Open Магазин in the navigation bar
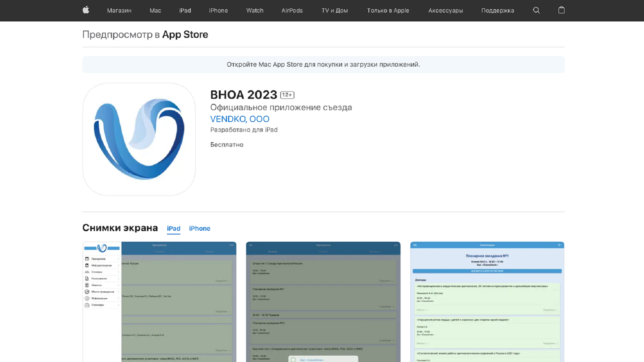 (x=119, y=10)
